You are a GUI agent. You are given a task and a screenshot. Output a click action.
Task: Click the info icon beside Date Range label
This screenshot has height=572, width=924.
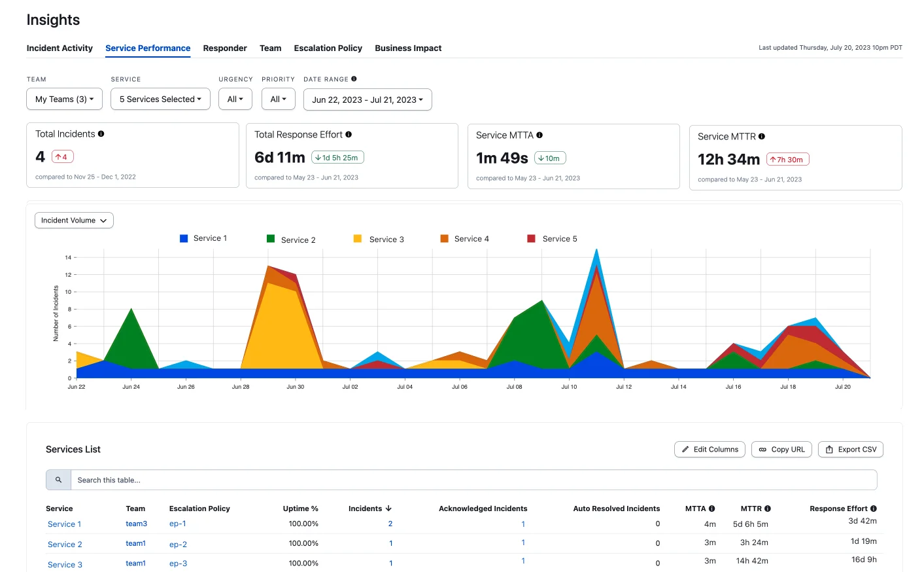[354, 79]
